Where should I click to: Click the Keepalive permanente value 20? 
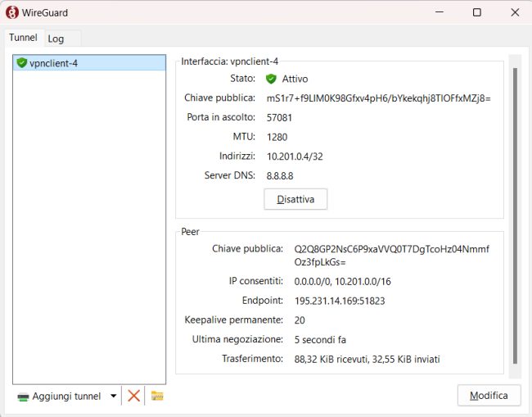pyautogui.click(x=300, y=320)
